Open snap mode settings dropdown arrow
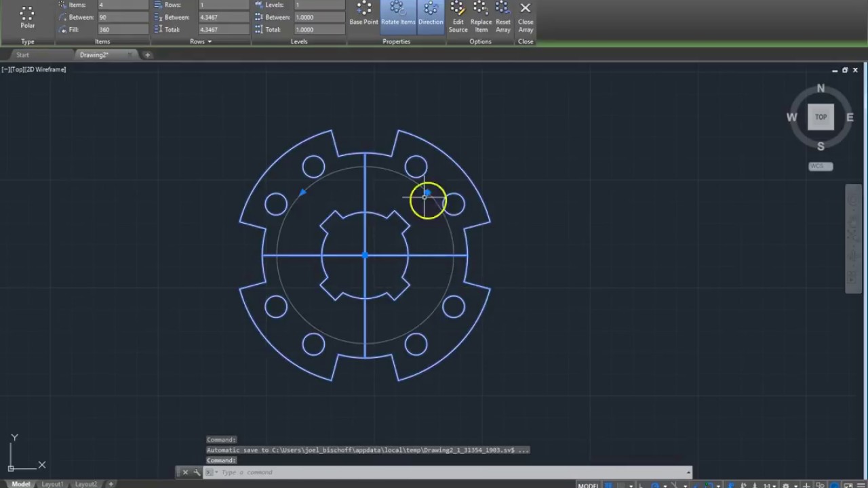The width and height of the screenshot is (868, 488). (x=631, y=485)
